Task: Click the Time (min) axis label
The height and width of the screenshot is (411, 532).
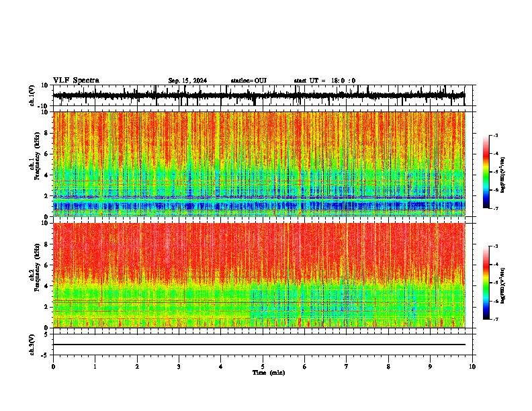Action: tap(269, 373)
